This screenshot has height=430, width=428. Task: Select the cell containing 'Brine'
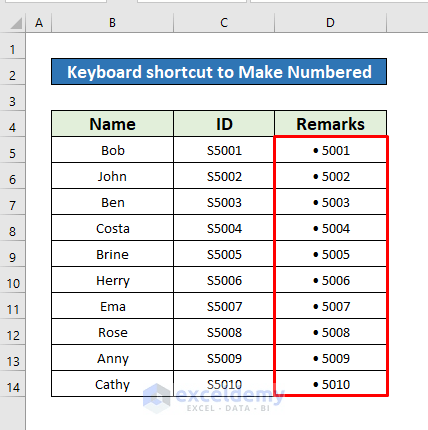113,254
